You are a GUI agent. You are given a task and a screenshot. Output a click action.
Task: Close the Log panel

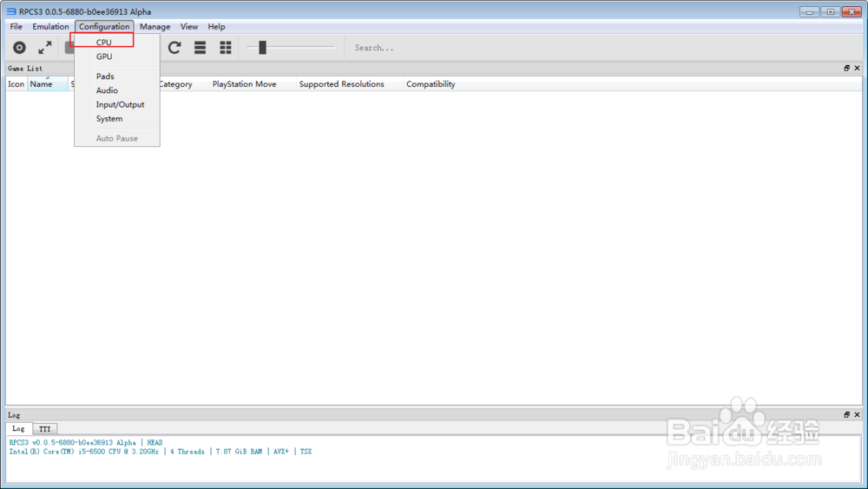(x=857, y=415)
